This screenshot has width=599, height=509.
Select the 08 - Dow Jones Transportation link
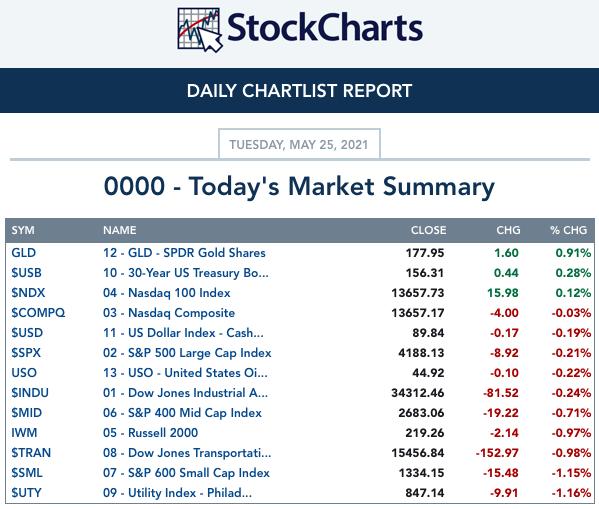pyautogui.click(x=187, y=453)
